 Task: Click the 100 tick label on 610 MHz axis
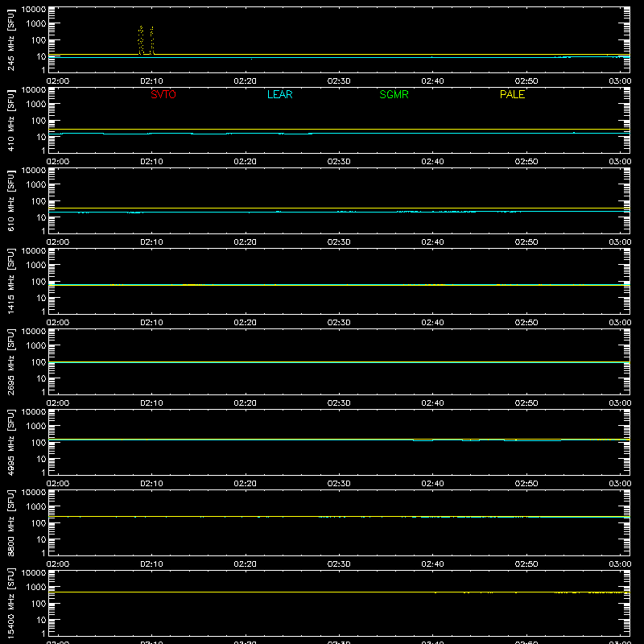pos(39,201)
